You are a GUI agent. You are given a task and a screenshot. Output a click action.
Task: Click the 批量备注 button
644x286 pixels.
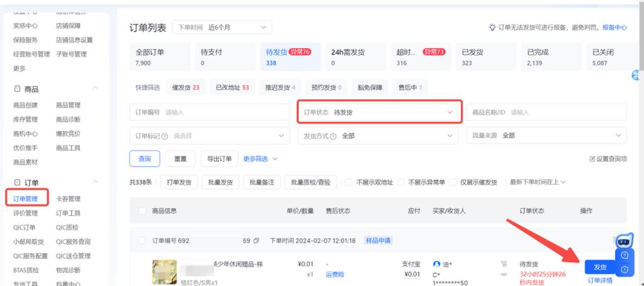tap(262, 182)
